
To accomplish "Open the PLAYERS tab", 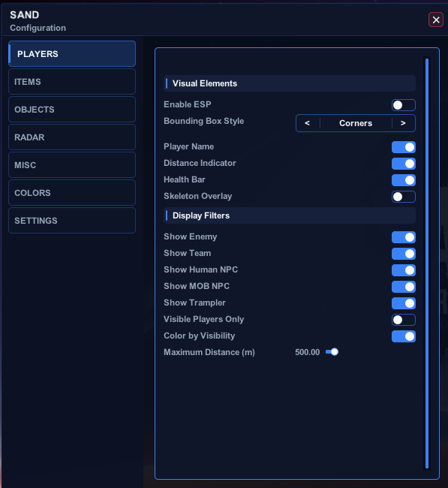I will tap(72, 53).
